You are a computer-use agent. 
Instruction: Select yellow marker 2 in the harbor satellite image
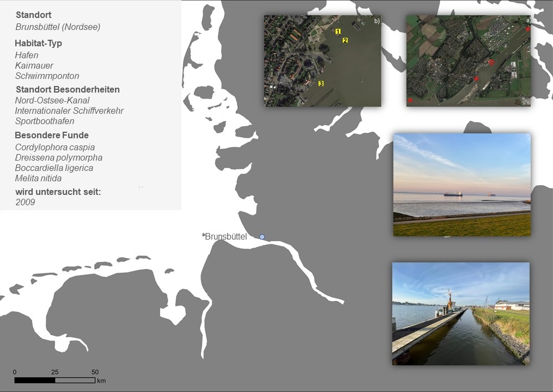click(x=345, y=40)
